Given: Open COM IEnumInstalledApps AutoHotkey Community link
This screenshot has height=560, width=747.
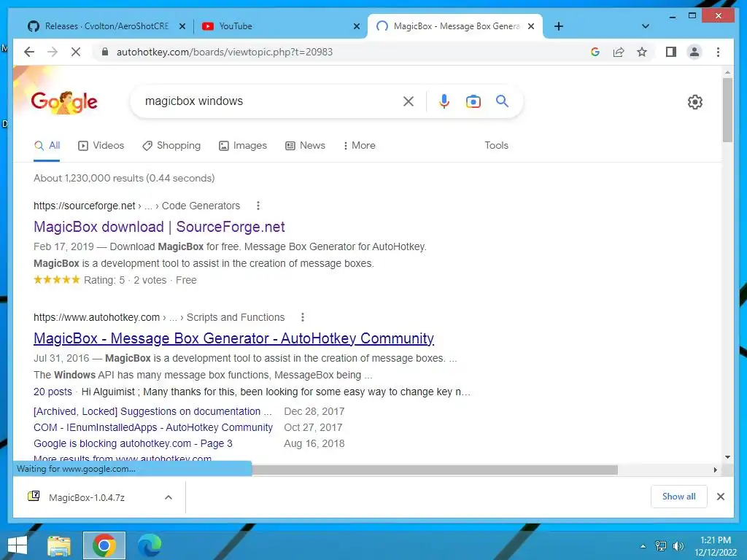Looking at the screenshot, I should 153,427.
